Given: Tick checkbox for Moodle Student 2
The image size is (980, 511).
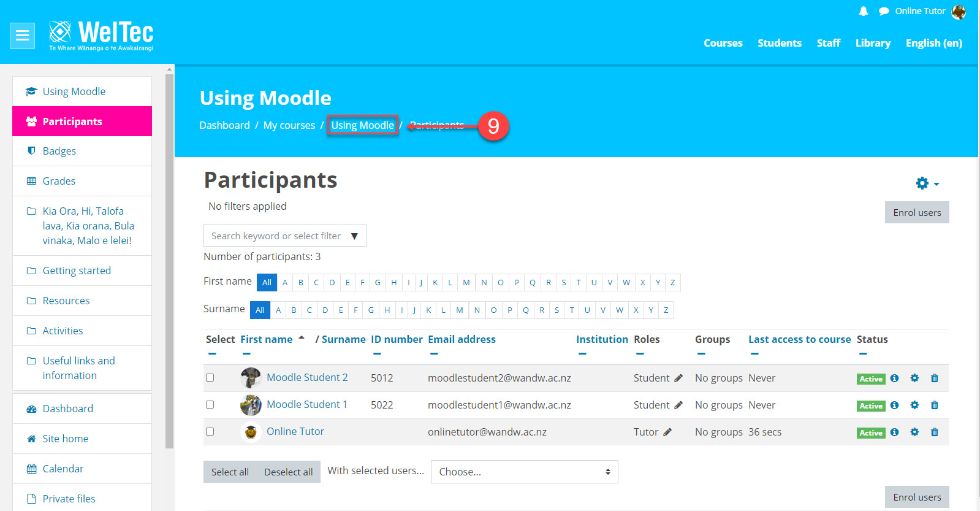Looking at the screenshot, I should tap(210, 377).
